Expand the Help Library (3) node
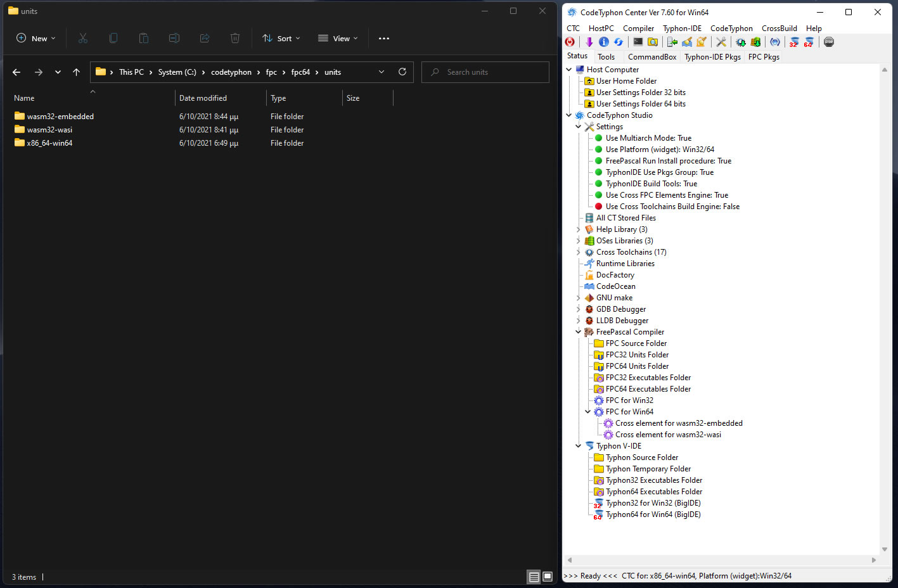The width and height of the screenshot is (898, 588). pos(579,229)
